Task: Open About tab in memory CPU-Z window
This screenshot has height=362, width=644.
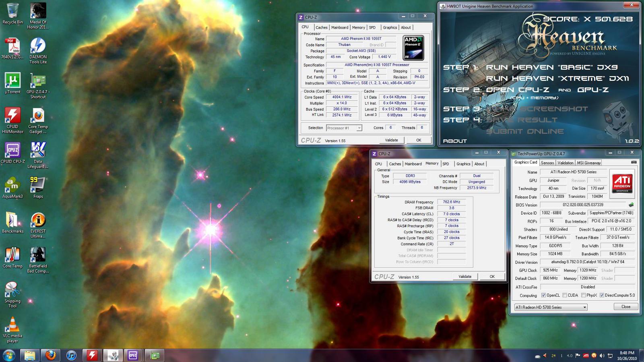Action: point(479,164)
